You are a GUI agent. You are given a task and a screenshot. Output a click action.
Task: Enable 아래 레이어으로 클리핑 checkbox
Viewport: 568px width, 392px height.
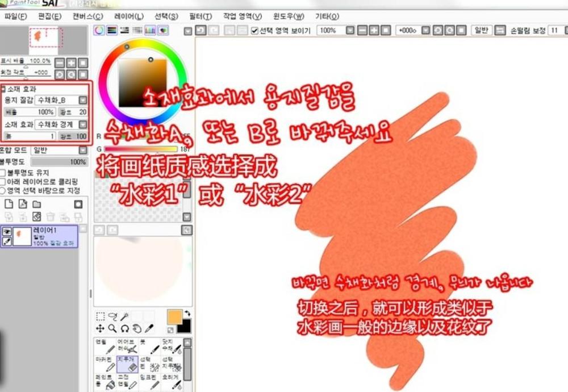click(4, 182)
